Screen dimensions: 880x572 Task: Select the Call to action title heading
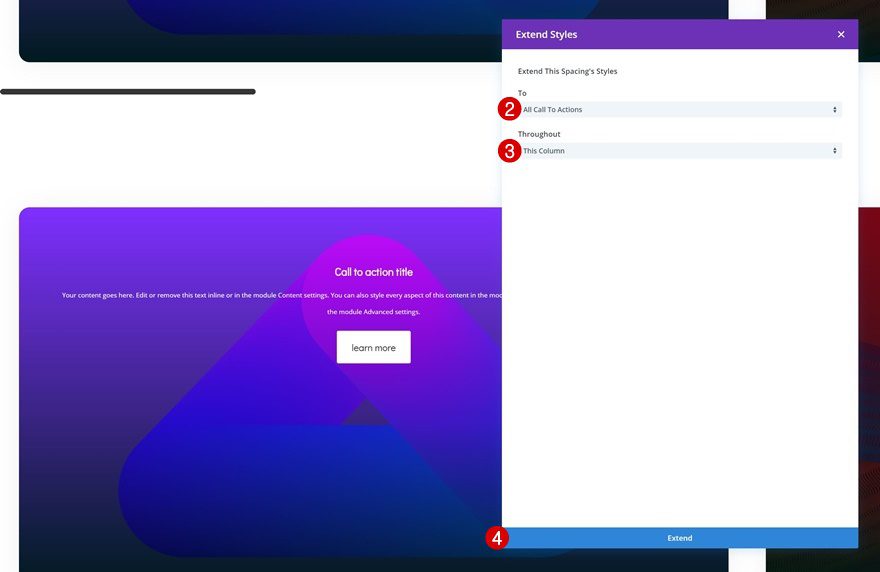coord(373,272)
